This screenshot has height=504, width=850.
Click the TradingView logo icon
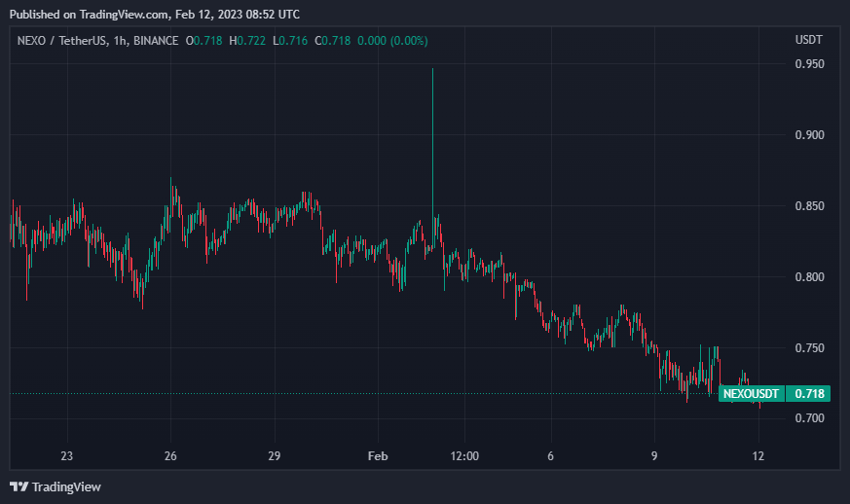coord(19,486)
